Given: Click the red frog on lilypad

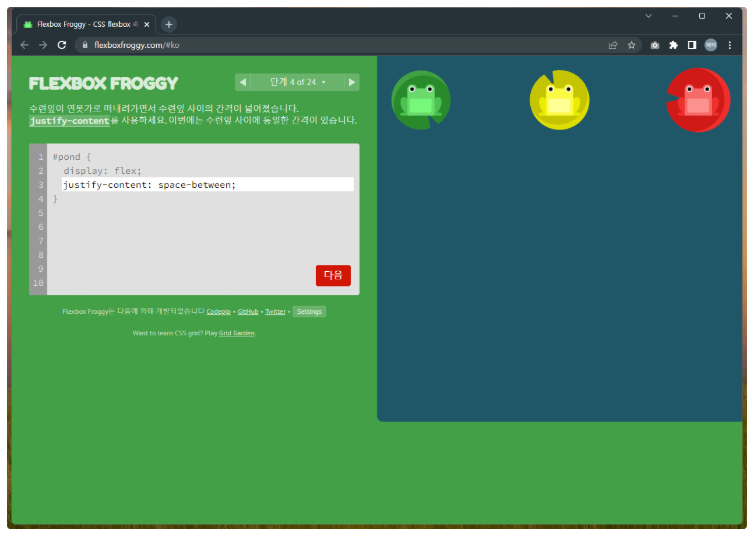Looking at the screenshot, I should [x=698, y=100].
